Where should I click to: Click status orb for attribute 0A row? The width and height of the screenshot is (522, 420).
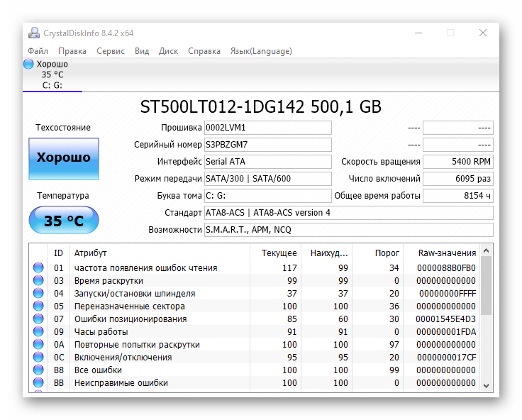(38, 344)
